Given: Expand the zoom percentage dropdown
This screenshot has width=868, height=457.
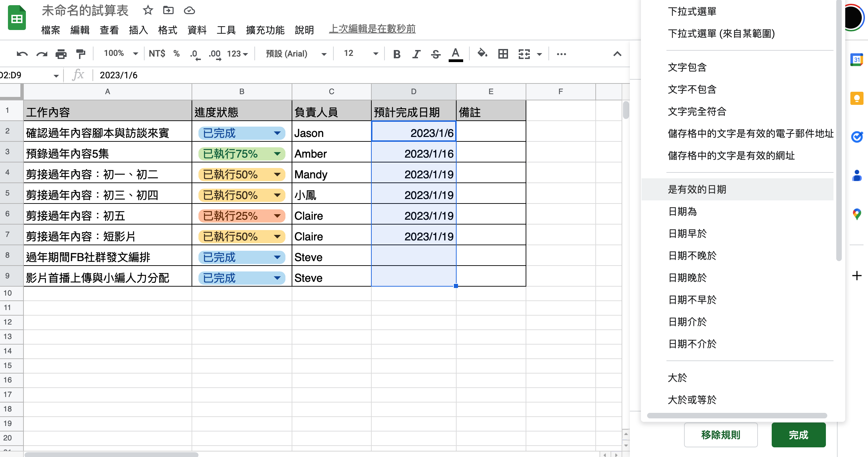Looking at the screenshot, I should (135, 54).
